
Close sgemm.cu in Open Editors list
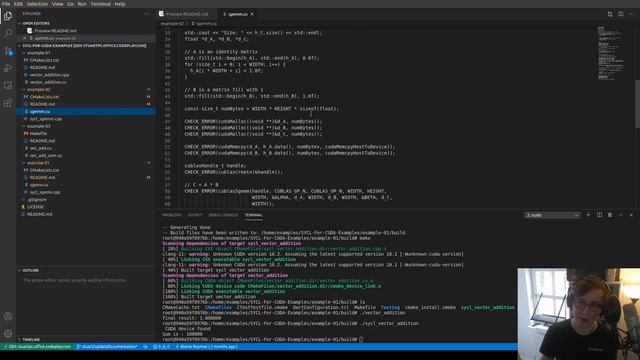click(x=24, y=38)
